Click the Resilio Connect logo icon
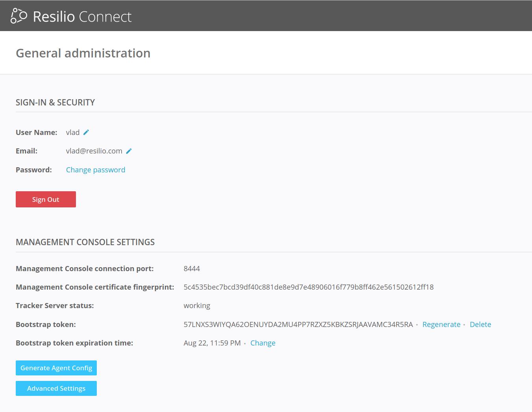This screenshot has height=412, width=532. tap(18, 16)
